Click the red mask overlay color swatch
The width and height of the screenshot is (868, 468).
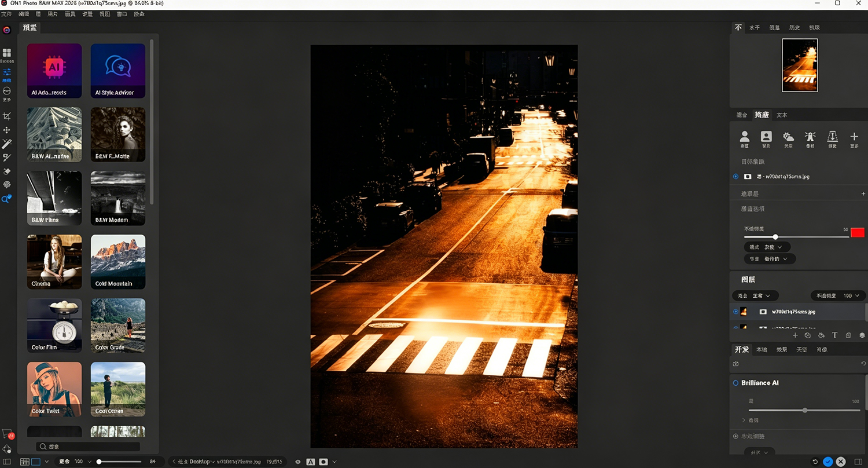coord(857,232)
